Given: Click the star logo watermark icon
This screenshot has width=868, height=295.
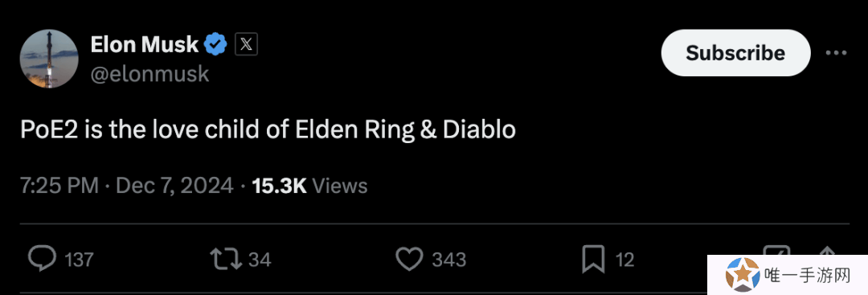Looking at the screenshot, I should 743,275.
